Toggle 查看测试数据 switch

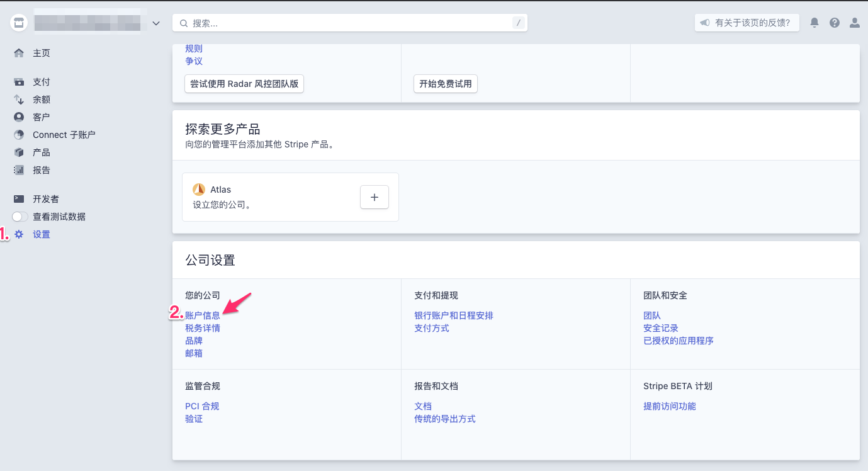coord(20,217)
